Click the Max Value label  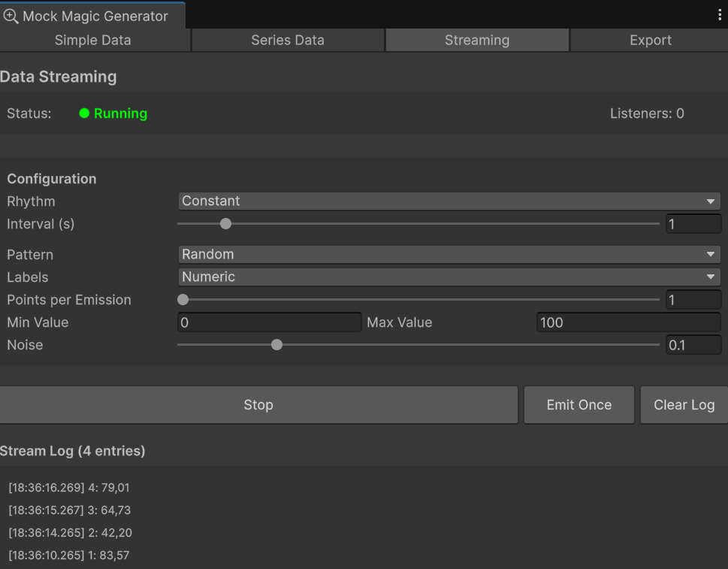399,322
